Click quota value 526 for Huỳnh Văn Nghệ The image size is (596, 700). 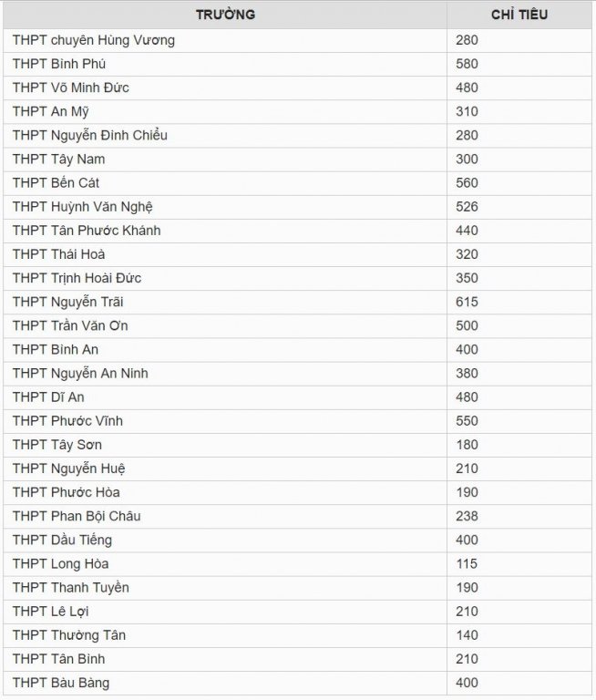tap(467, 207)
